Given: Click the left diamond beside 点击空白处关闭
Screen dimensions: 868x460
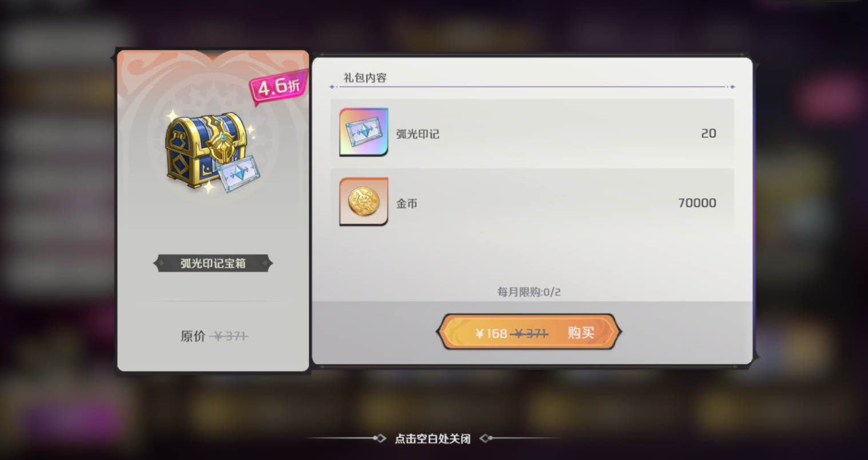Looking at the screenshot, I should click(379, 438).
